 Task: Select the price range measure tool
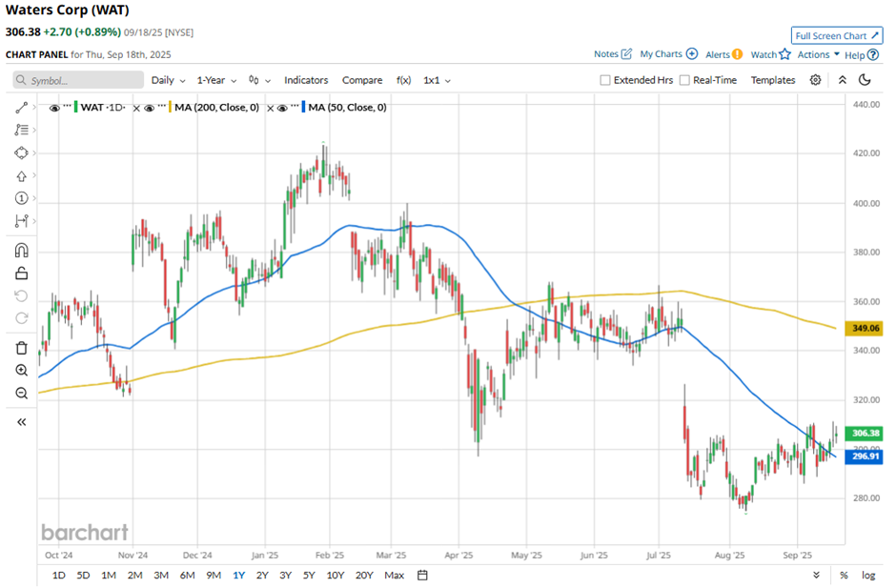(21, 221)
